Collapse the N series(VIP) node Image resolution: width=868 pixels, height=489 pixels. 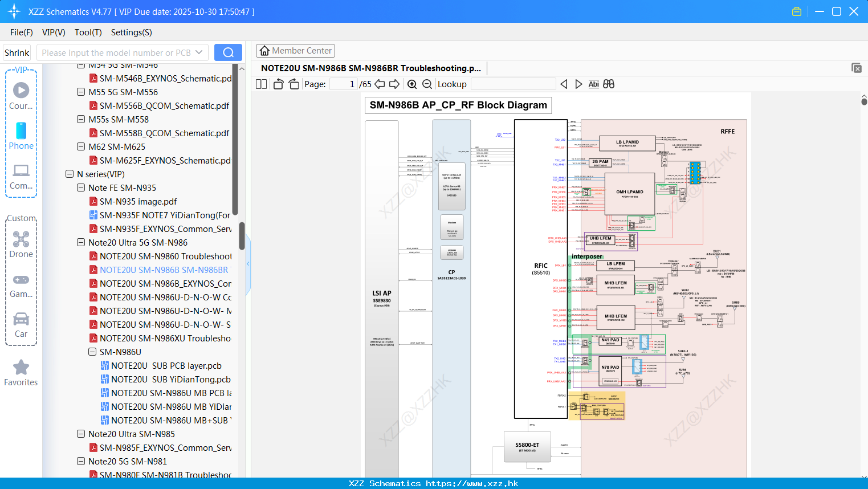click(x=70, y=174)
